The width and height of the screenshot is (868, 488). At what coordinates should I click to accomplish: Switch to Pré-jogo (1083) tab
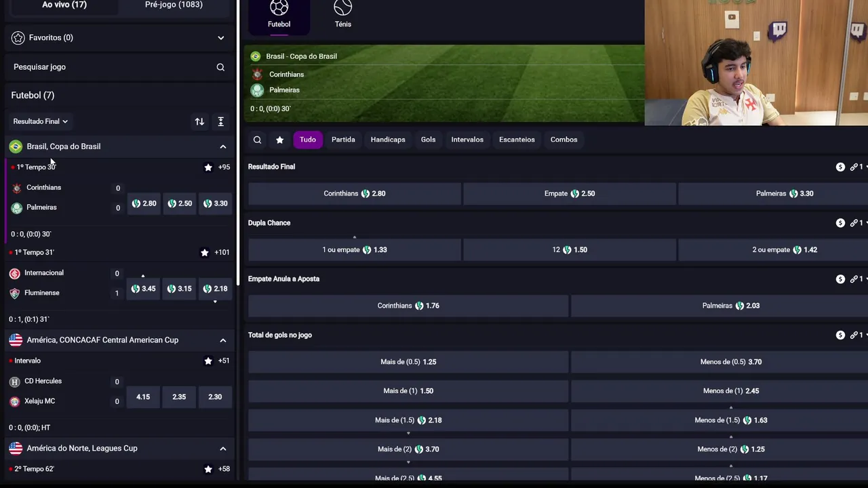pos(174,5)
